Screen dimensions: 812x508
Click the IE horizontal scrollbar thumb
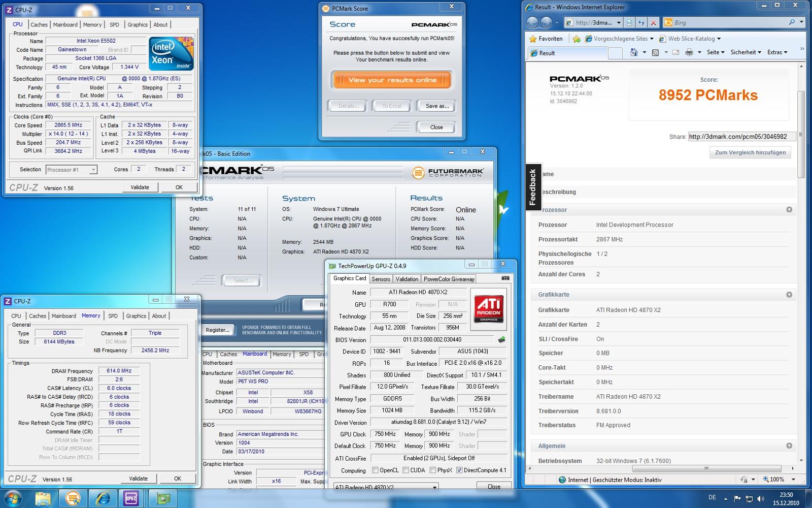pos(706,468)
